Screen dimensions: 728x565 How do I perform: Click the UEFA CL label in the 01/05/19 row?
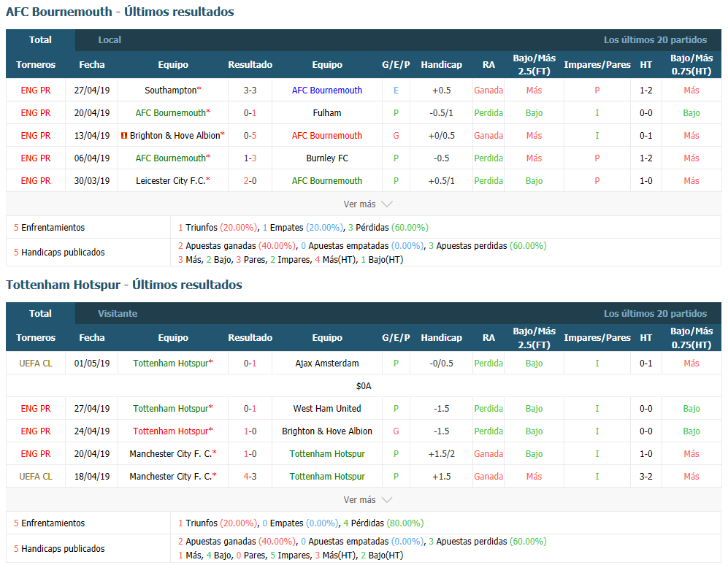pos(36,364)
